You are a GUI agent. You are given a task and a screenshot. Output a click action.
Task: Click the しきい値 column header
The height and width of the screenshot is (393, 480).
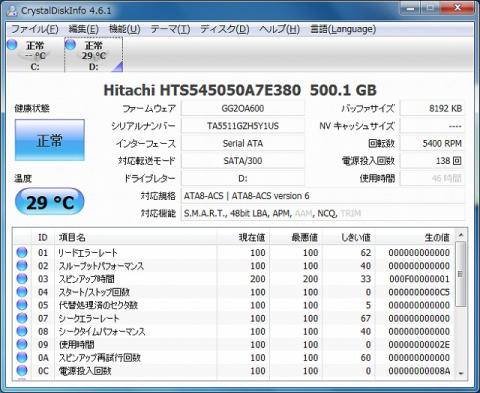[349, 237]
